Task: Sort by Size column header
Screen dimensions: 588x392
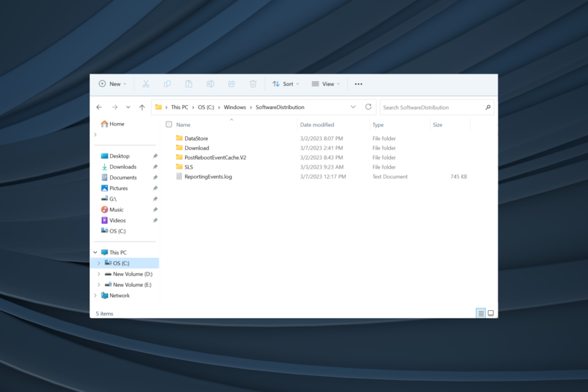Action: 437,125
